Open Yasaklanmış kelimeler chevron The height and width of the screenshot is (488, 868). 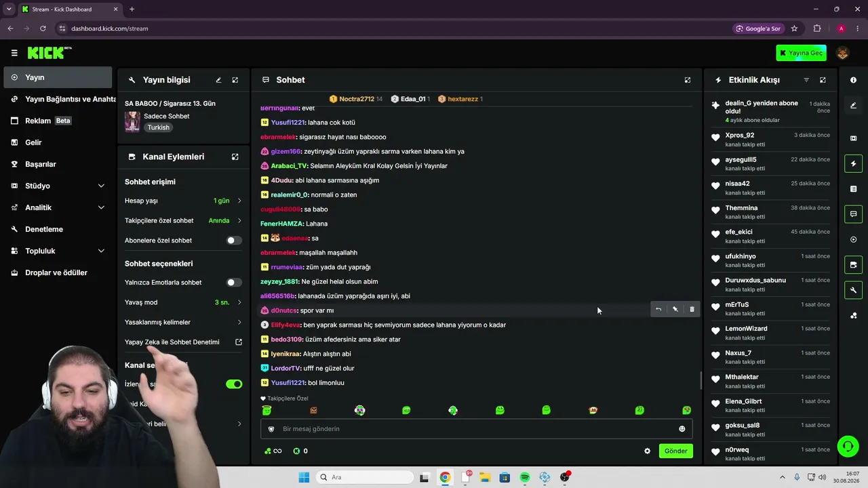239,322
